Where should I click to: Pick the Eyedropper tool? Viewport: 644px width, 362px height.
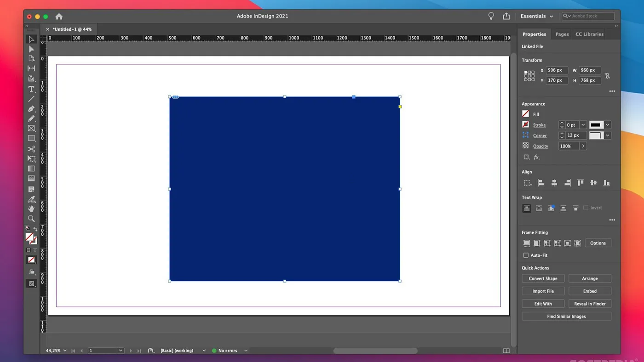pyautogui.click(x=31, y=199)
